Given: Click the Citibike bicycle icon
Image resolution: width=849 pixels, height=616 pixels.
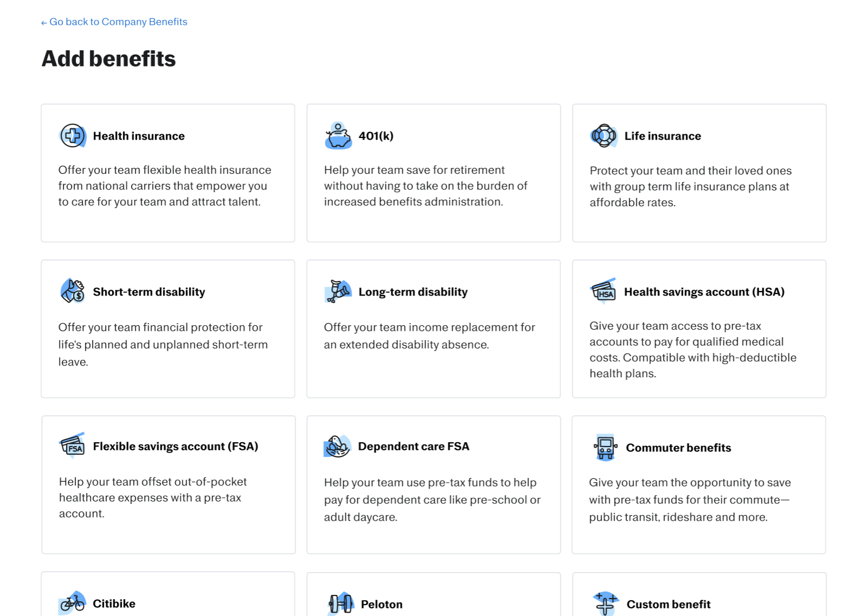Looking at the screenshot, I should coord(73,603).
